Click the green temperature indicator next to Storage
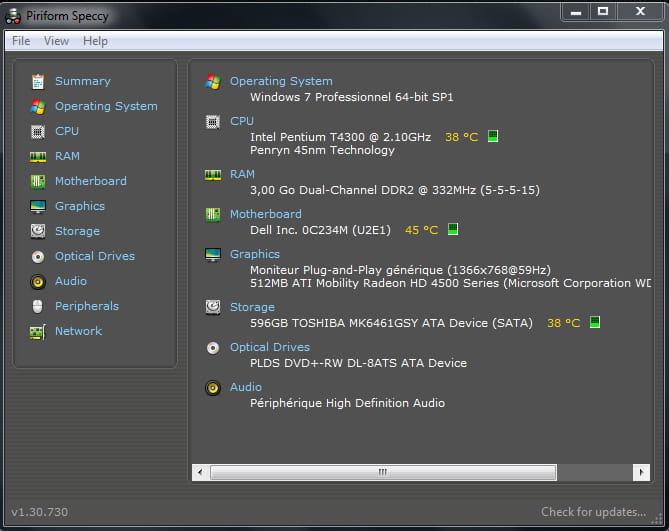Image resolution: width=669 pixels, height=531 pixels. click(x=595, y=322)
